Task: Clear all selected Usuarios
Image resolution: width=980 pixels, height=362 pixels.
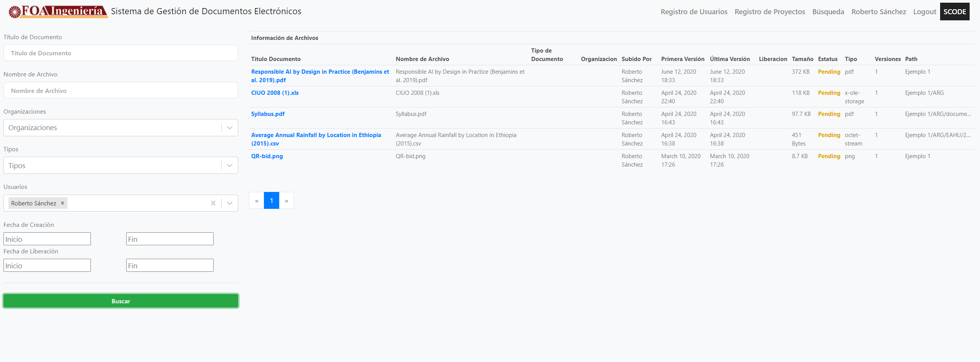Action: click(x=213, y=203)
